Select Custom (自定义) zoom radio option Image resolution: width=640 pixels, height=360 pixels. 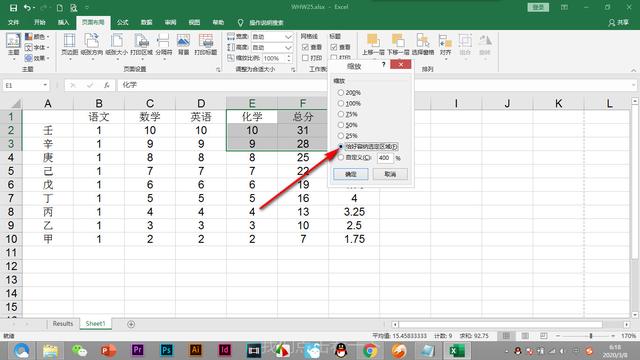pos(340,158)
